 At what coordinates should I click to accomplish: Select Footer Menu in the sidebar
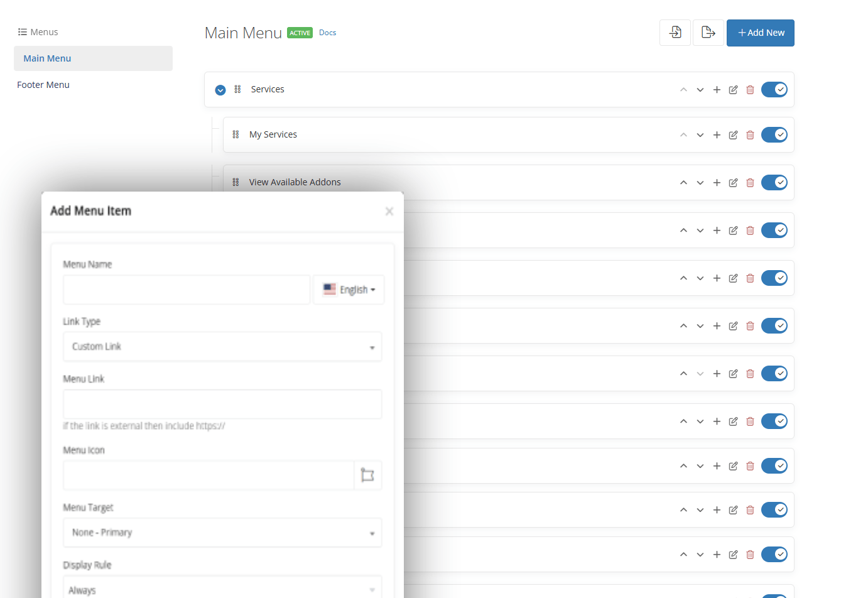click(43, 85)
